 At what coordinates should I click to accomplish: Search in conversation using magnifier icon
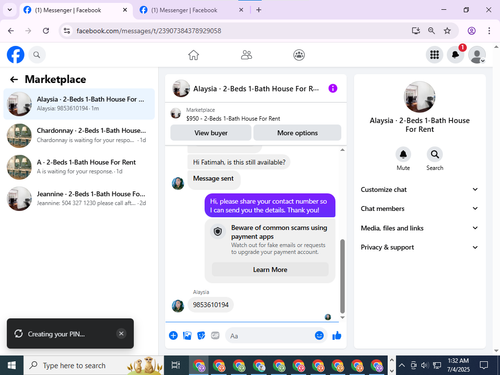coord(435,154)
